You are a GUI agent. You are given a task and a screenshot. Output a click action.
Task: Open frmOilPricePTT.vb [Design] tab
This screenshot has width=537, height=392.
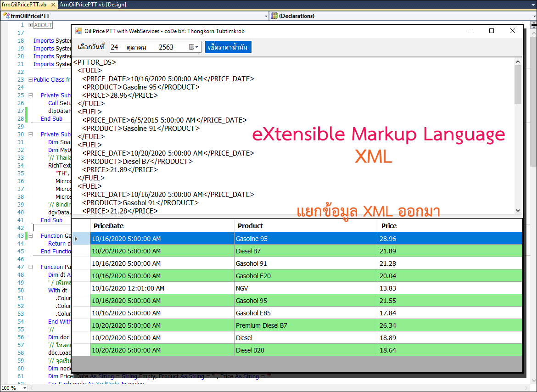(93, 5)
